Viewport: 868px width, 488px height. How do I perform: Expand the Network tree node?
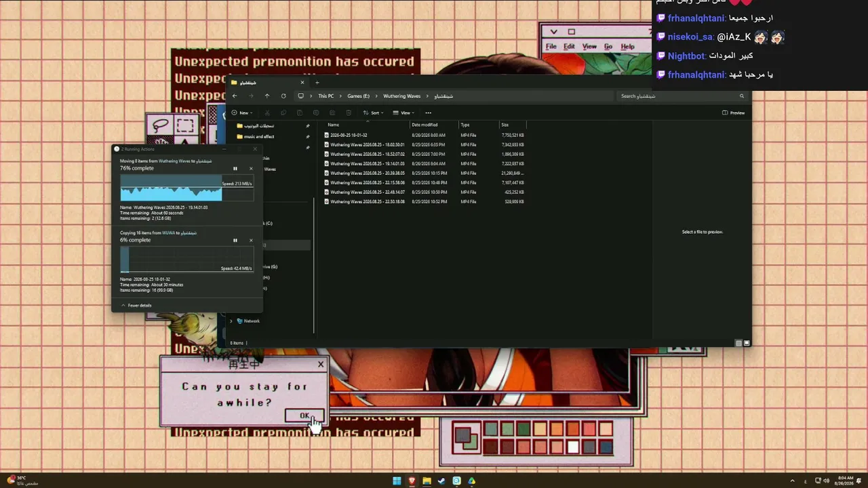pyautogui.click(x=231, y=321)
